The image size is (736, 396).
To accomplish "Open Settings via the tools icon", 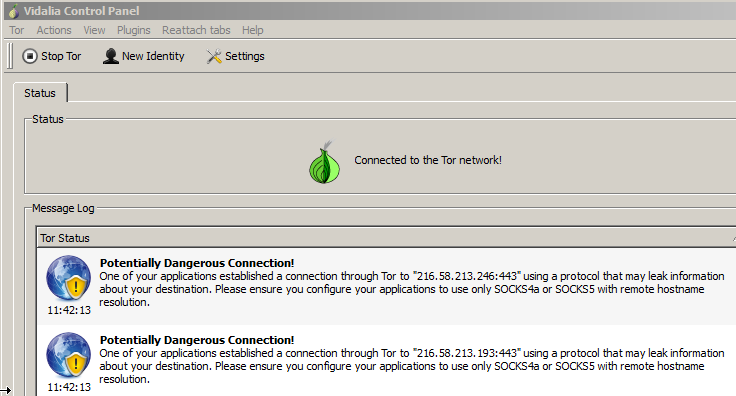I will 214,56.
